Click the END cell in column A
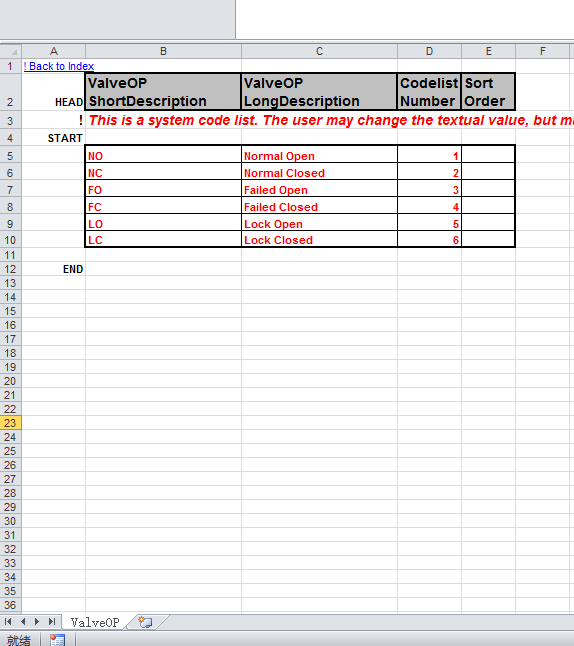 click(x=54, y=269)
